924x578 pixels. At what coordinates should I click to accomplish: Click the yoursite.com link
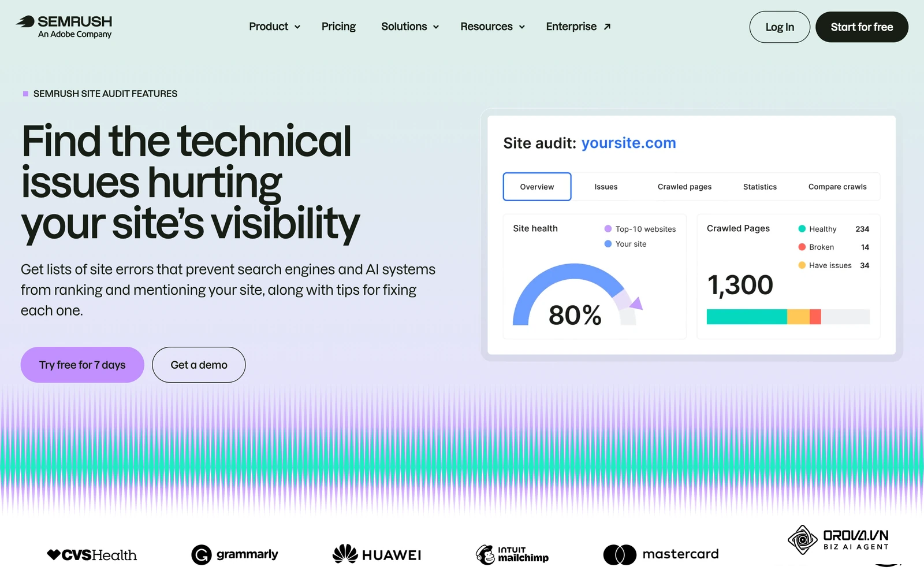pos(628,143)
